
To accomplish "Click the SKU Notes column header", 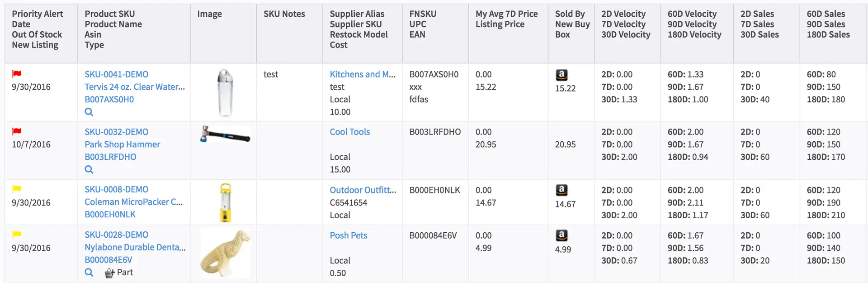I will [284, 14].
